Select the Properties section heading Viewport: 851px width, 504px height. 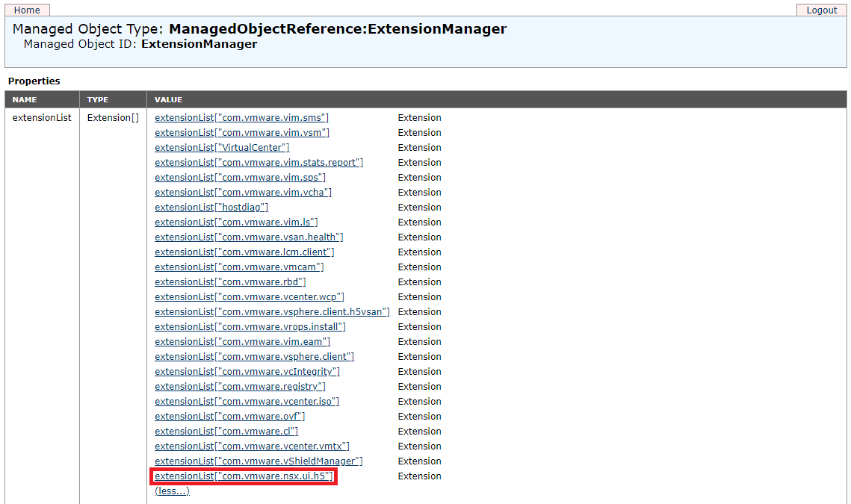coord(34,81)
